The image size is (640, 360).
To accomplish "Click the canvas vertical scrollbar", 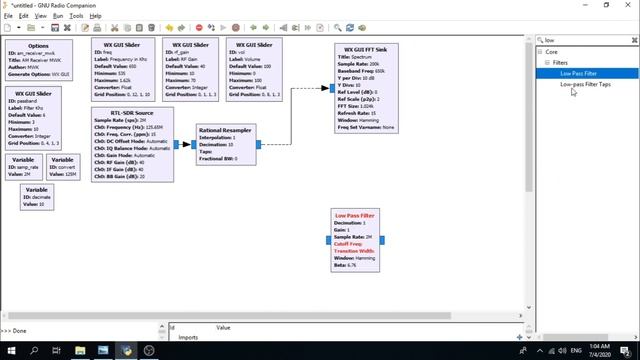I will click(529, 118).
